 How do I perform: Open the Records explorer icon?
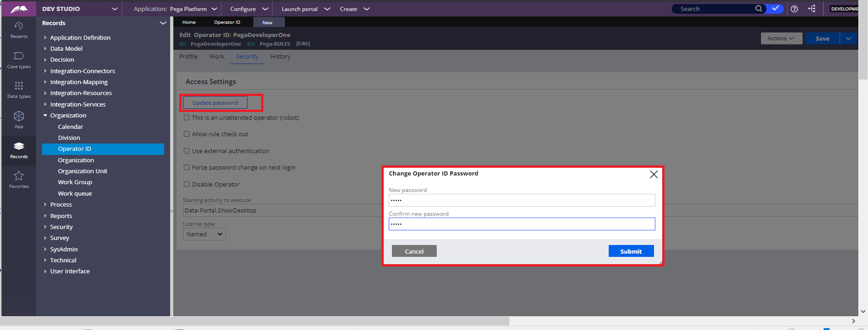click(x=19, y=150)
